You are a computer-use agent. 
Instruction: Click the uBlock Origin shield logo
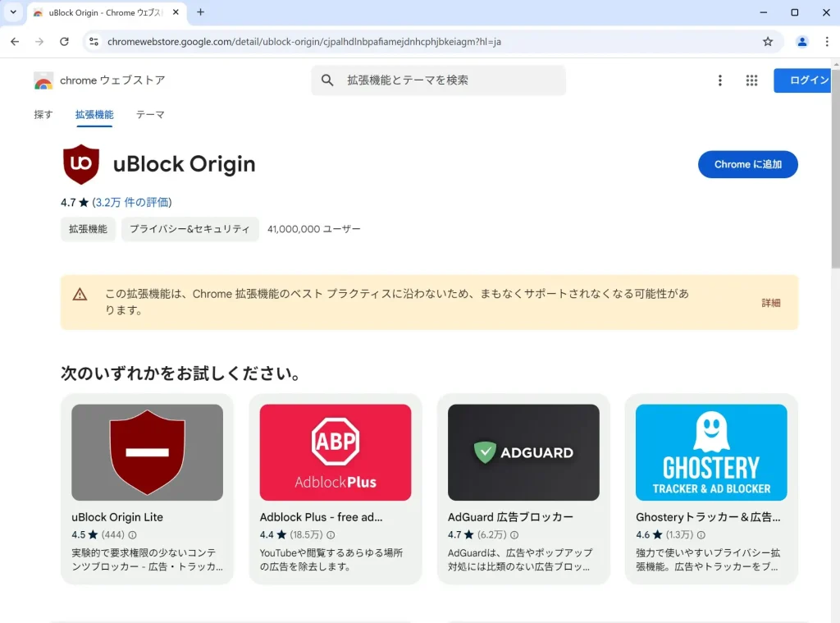tap(80, 163)
